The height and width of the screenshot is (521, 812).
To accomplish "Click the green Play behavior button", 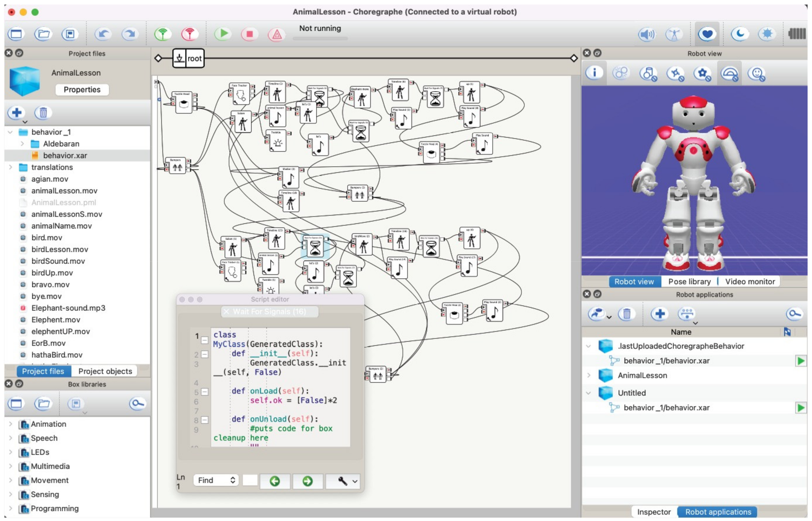I will (x=223, y=34).
